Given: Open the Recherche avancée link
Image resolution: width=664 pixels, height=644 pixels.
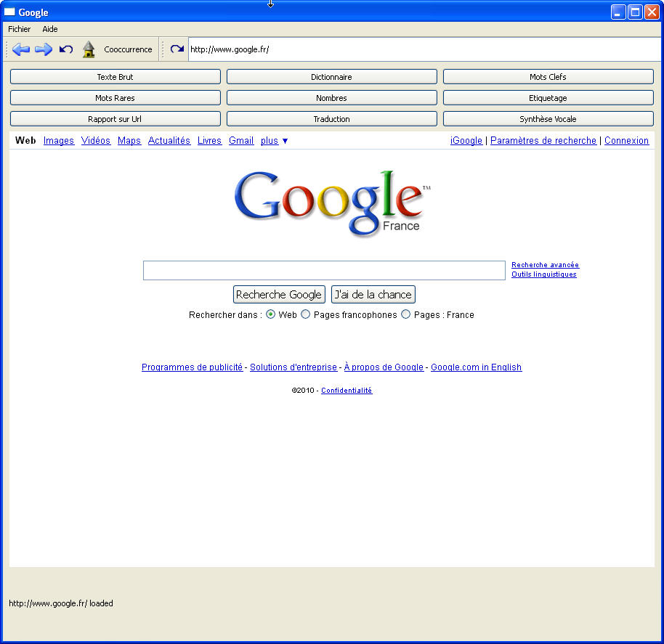Looking at the screenshot, I should tap(545, 265).
